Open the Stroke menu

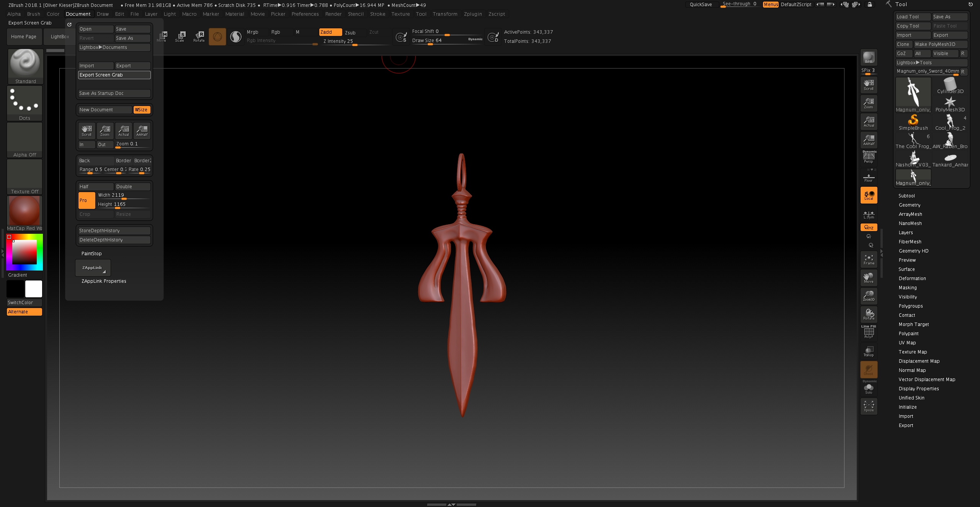click(378, 14)
